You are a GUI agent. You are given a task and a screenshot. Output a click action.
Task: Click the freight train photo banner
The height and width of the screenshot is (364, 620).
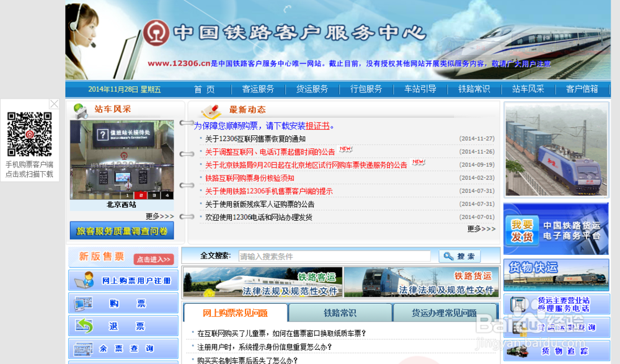(x=556, y=149)
